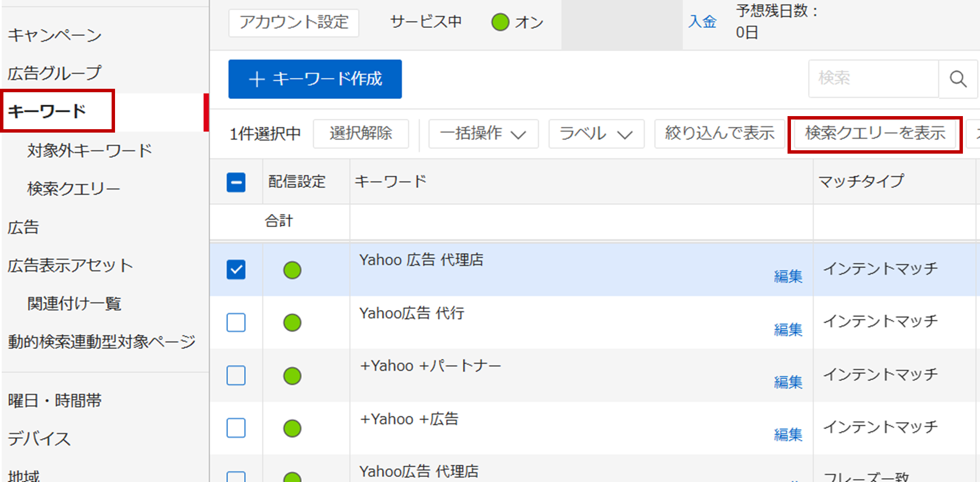Open the 一括操作 dropdown

coord(483,134)
